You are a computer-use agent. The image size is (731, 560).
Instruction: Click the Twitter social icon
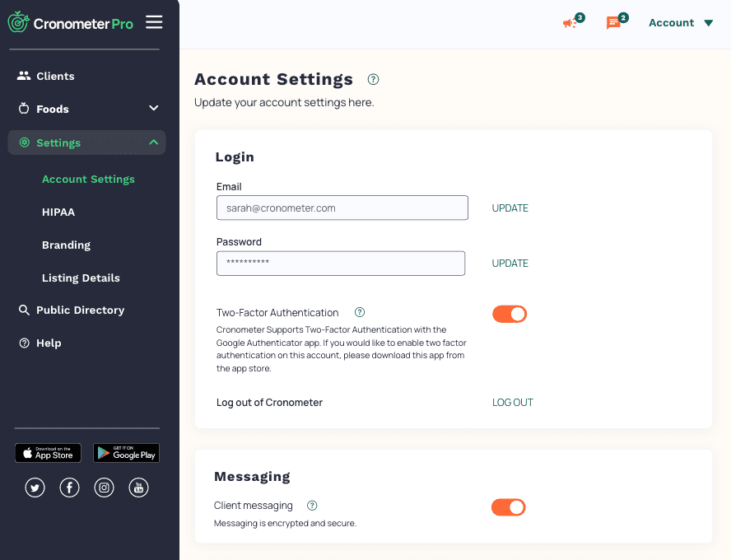tap(35, 488)
